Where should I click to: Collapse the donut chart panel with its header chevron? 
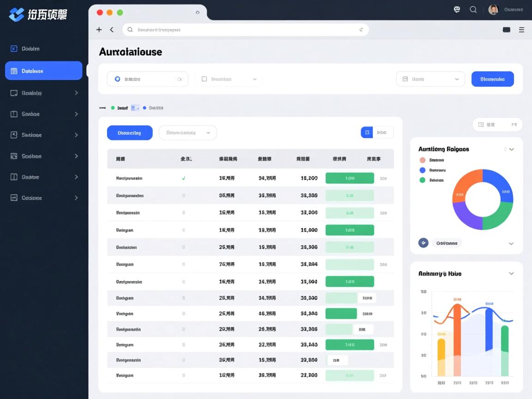point(511,149)
